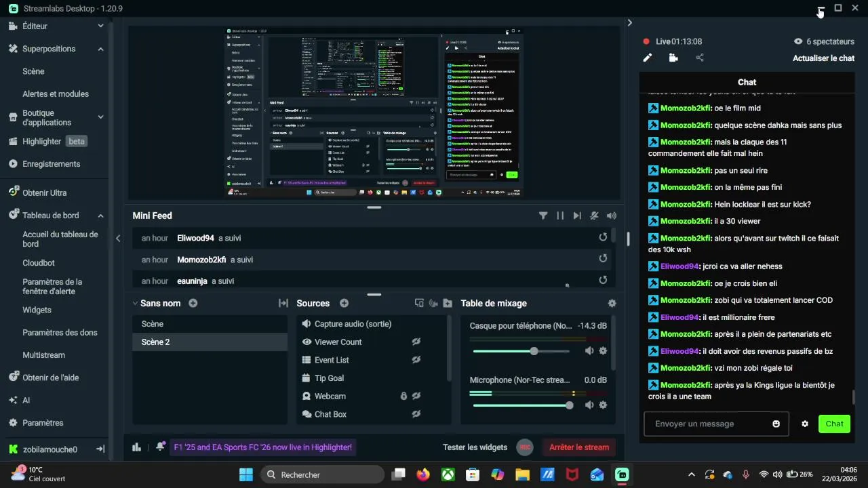
Task: Adjust the Microphone volume slider
Action: click(521, 405)
